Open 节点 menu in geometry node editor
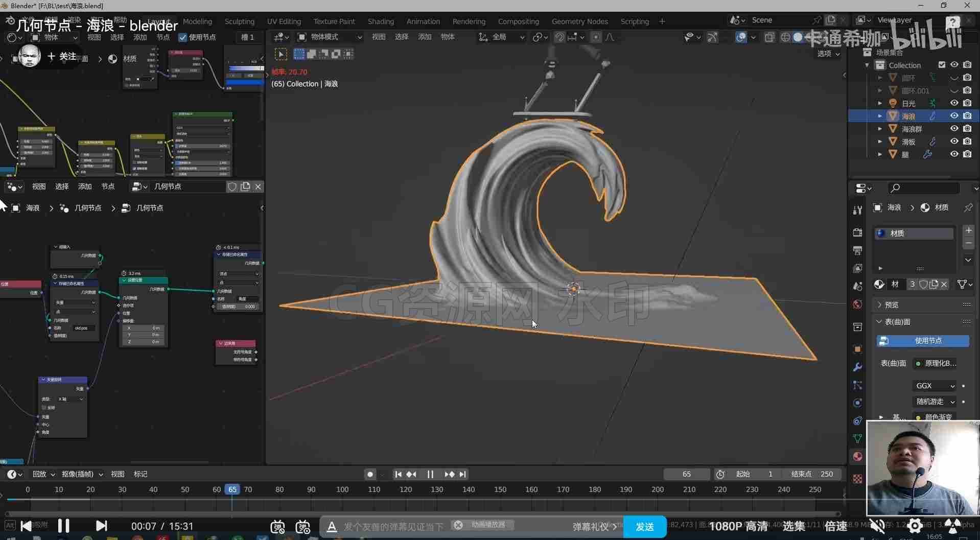The image size is (980, 540). tap(108, 186)
